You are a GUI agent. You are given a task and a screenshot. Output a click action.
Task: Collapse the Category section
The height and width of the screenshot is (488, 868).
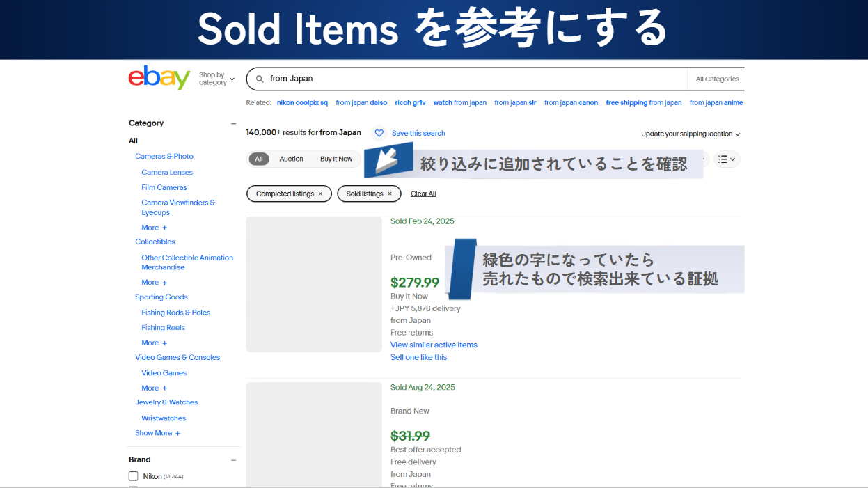[x=233, y=123]
